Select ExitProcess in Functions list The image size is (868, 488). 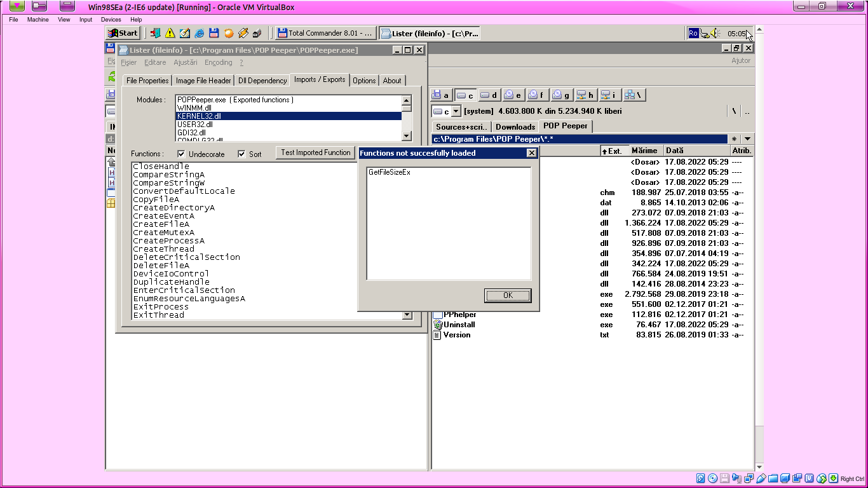[161, 307]
